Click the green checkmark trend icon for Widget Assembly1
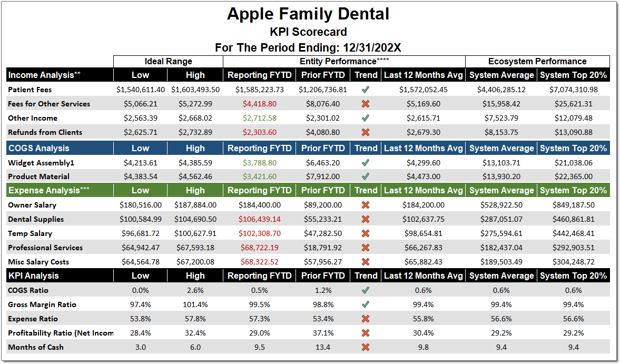The height and width of the screenshot is (364, 620). 366,162
